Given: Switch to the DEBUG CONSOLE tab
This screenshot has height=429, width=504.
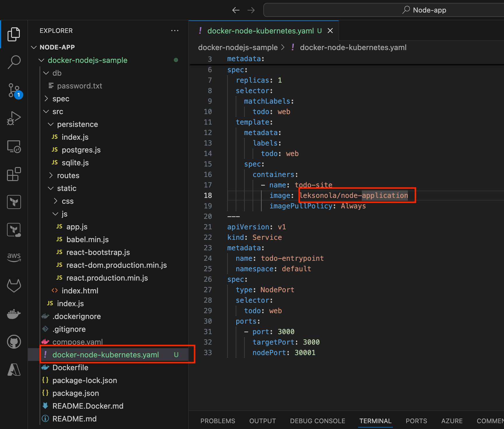Looking at the screenshot, I should [318, 421].
